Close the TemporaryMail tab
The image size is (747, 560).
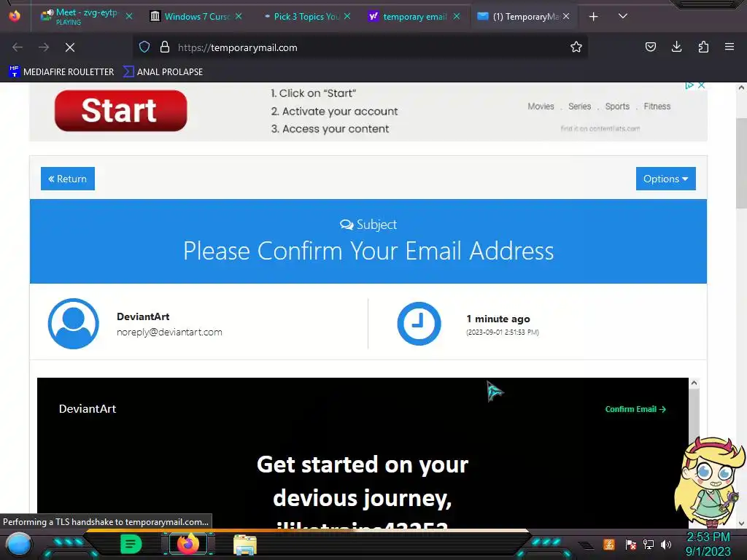(x=566, y=16)
